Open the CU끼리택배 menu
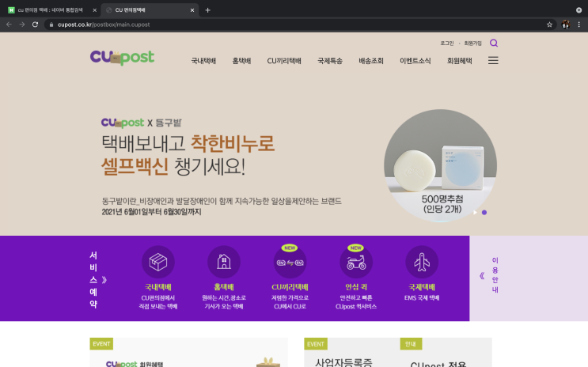Viewport: 588px width, 367px height. tap(284, 61)
